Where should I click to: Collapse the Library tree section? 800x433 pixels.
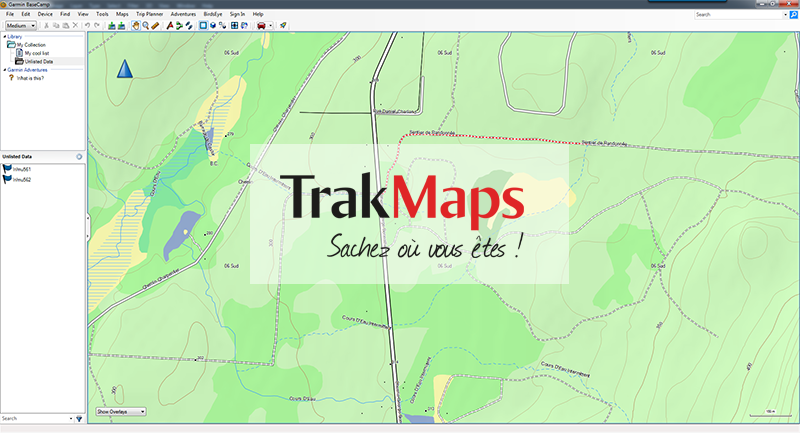coord(4,37)
